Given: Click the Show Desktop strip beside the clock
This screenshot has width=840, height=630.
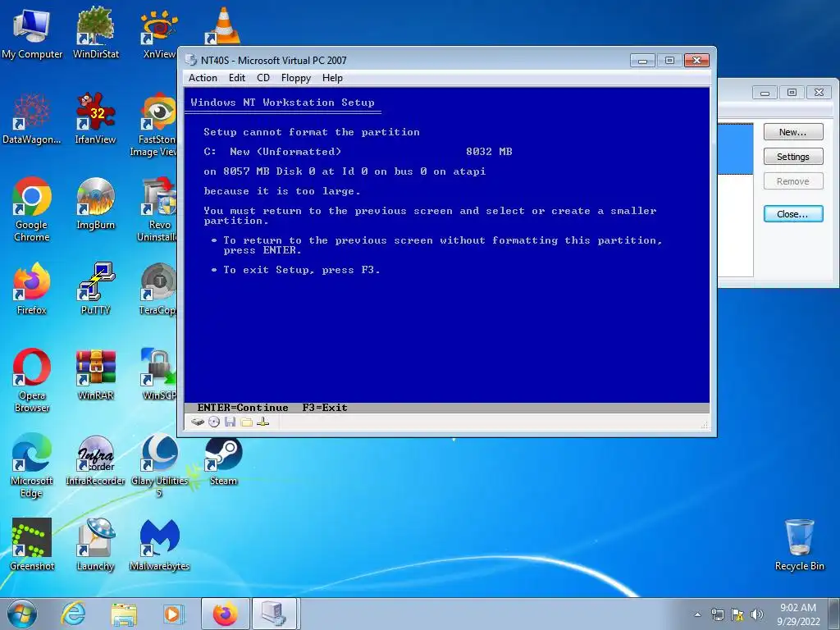Looking at the screenshot, I should (836, 614).
